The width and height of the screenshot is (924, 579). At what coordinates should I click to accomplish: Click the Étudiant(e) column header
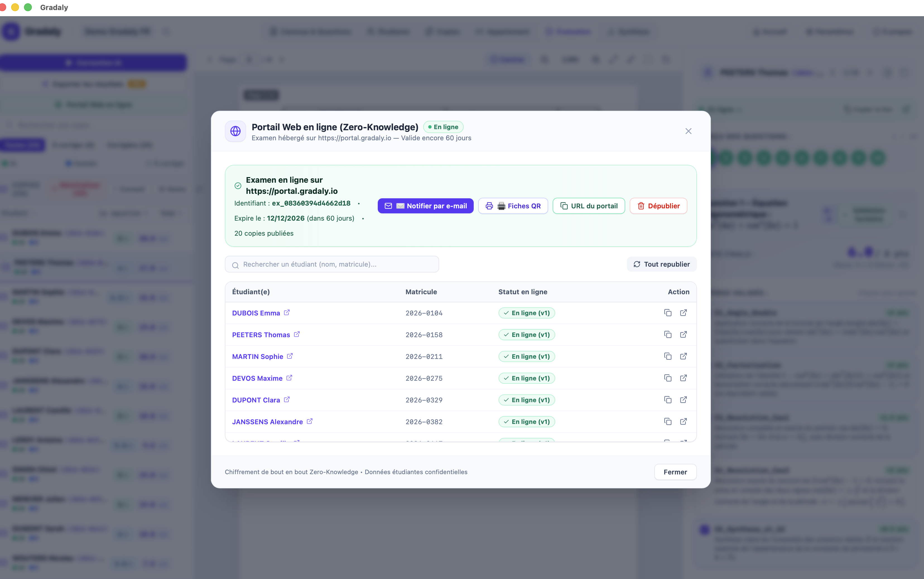pos(251,292)
